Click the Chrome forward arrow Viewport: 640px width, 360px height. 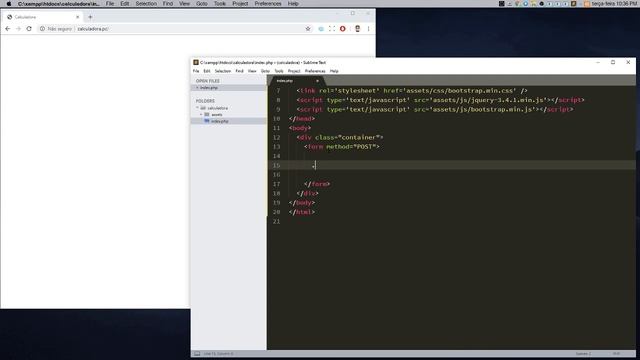[18, 29]
